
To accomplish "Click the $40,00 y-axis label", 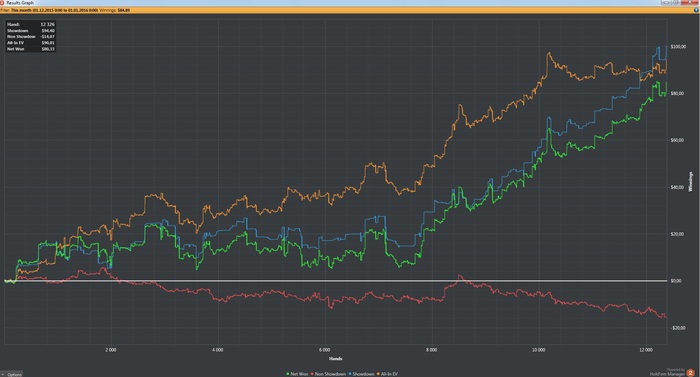I will pos(677,187).
